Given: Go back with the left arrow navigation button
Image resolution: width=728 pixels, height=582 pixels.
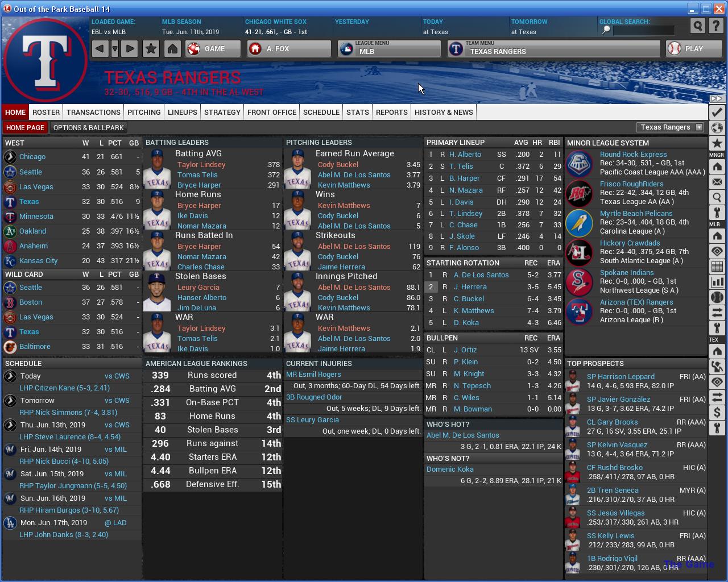Looking at the screenshot, I should (x=100, y=48).
